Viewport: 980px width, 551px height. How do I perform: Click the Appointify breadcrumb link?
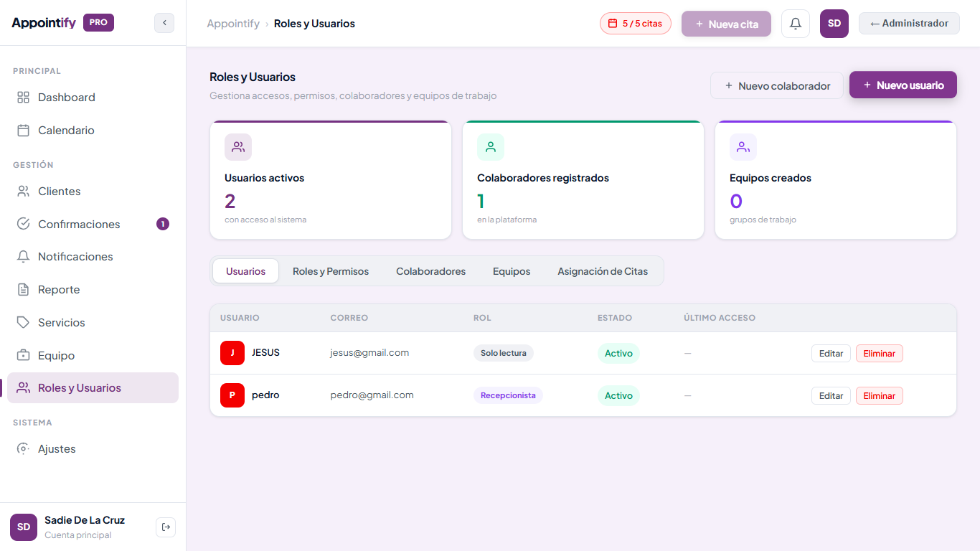[233, 24]
